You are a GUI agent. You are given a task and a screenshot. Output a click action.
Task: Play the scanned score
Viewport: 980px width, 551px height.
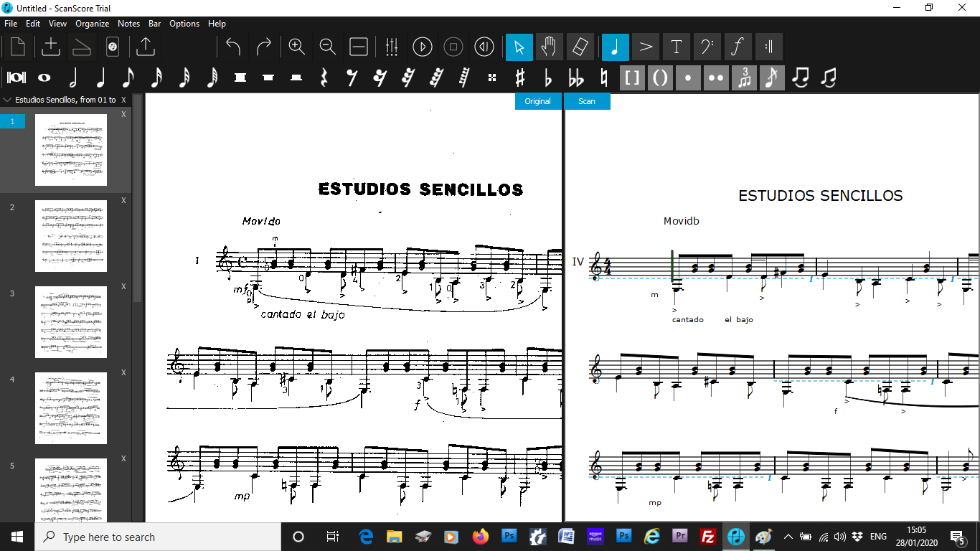[423, 47]
